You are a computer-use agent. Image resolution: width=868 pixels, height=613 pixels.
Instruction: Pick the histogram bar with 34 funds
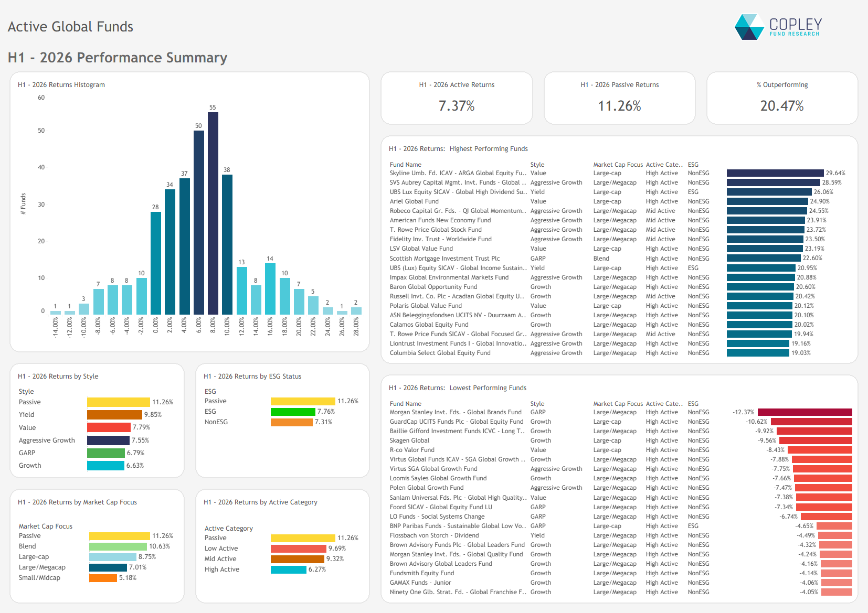[x=170, y=252]
